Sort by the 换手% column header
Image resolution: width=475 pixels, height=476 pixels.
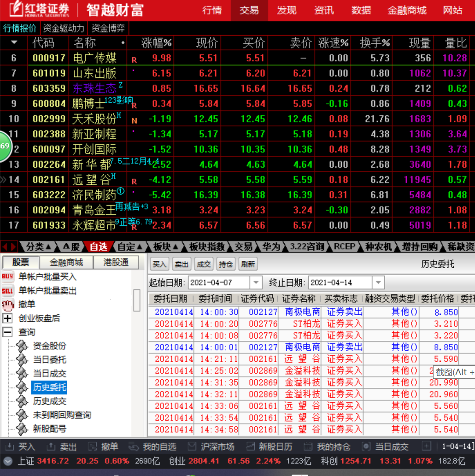pos(375,43)
